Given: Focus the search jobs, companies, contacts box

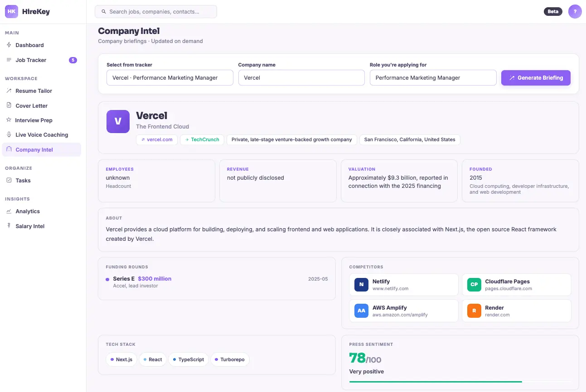Looking at the screenshot, I should [x=156, y=12].
